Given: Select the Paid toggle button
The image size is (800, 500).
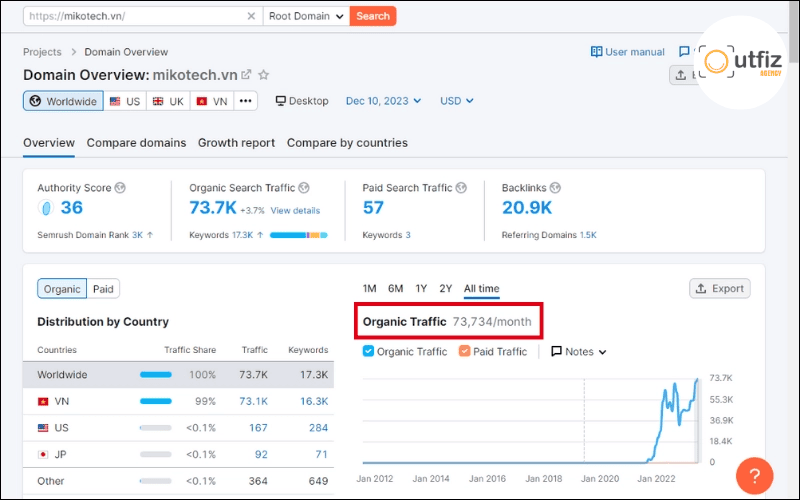Looking at the screenshot, I should tap(103, 289).
